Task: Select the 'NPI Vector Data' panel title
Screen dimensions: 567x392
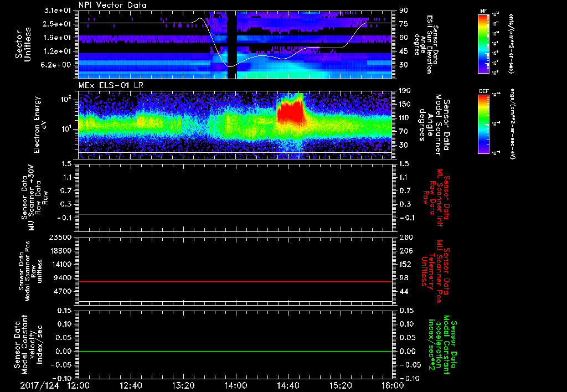Action: coord(112,5)
